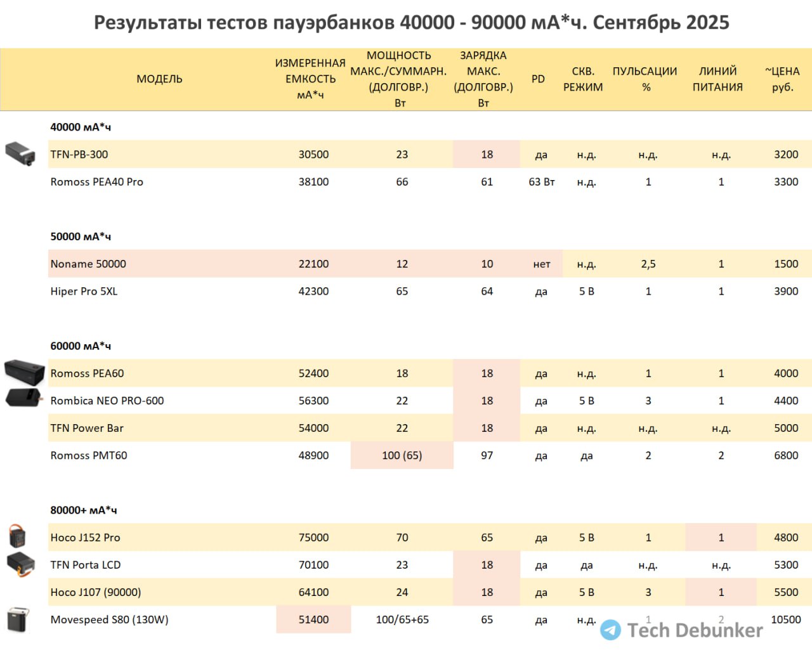Click the ПУЛЬСАЦИИ % column header
The image size is (812, 660).
tap(645, 79)
